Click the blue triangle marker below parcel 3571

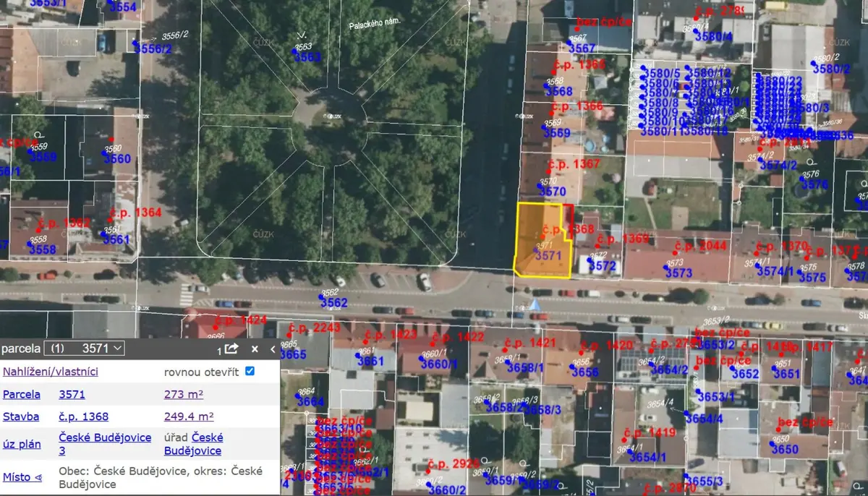coord(535,304)
